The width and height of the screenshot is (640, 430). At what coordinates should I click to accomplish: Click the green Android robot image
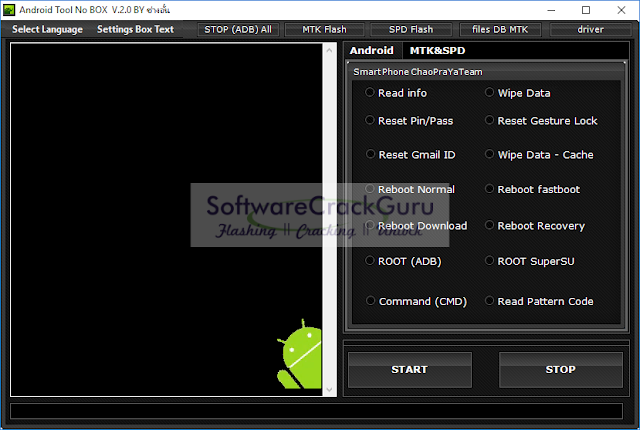point(299,354)
